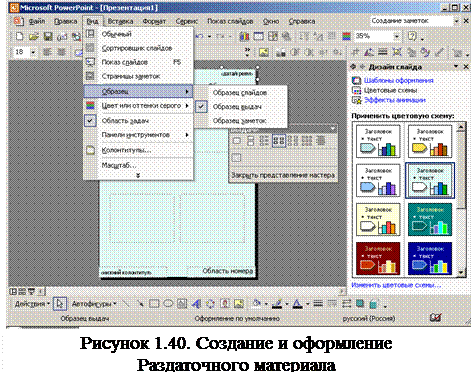Screen dimensions: 472x379
Task: Click the Изменить цветовые схемы... link
Action: point(396,285)
